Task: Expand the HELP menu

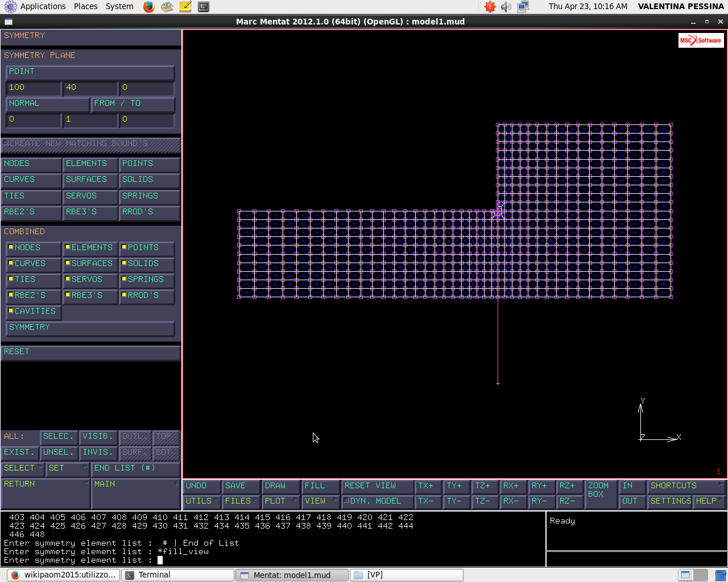Action: click(710, 501)
